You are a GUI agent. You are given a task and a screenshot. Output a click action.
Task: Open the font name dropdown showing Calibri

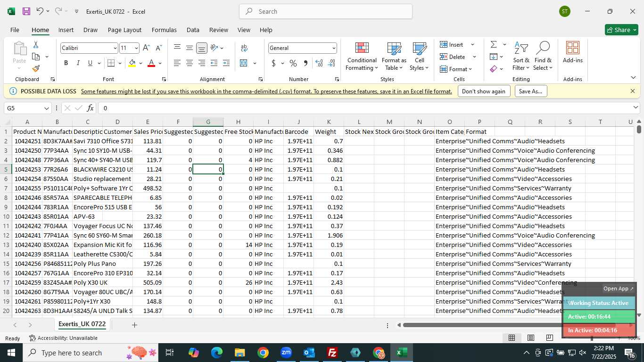click(115, 48)
